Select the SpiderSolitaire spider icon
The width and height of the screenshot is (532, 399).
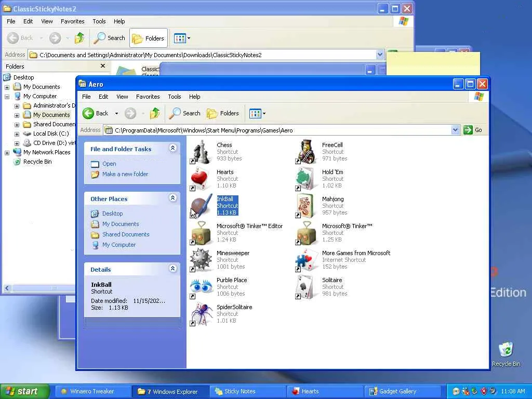[201, 314]
